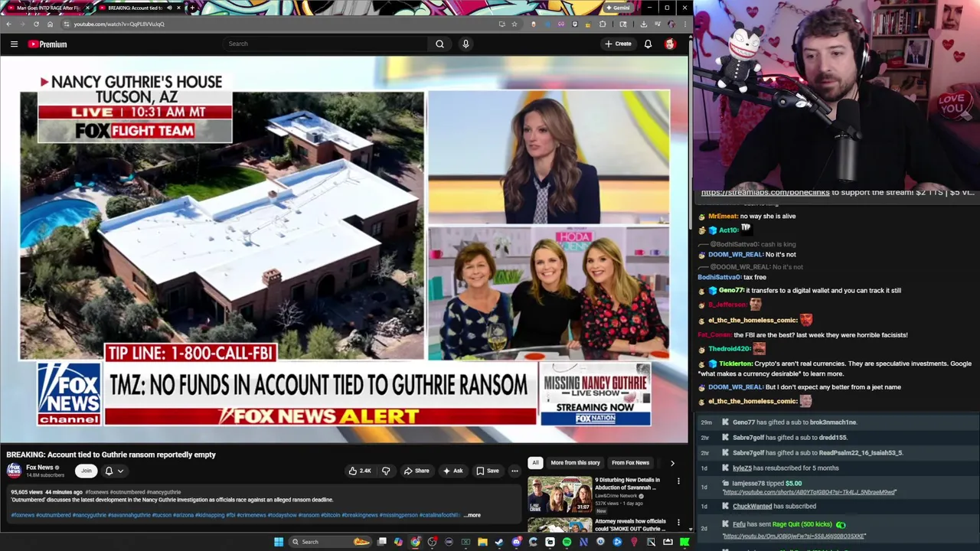This screenshot has width=980, height=551.
Task: Open YouTube notifications bell
Action: 648,44
